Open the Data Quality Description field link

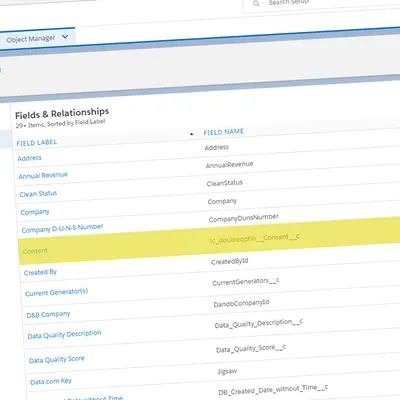(x=64, y=334)
